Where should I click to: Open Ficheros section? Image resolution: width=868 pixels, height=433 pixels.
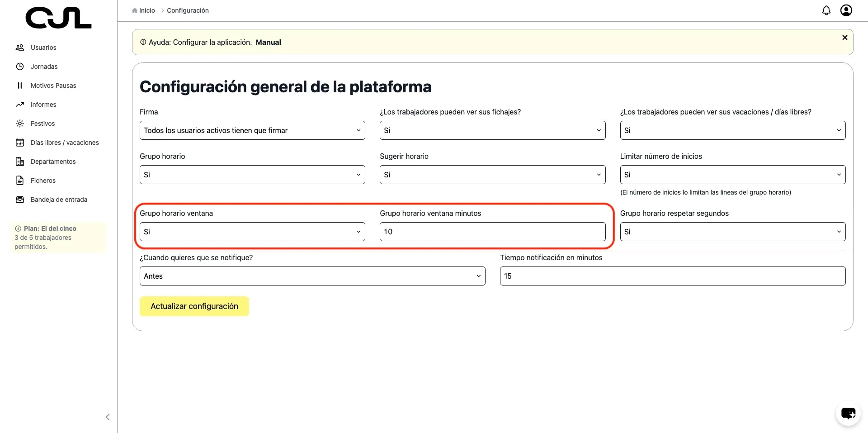(x=43, y=181)
